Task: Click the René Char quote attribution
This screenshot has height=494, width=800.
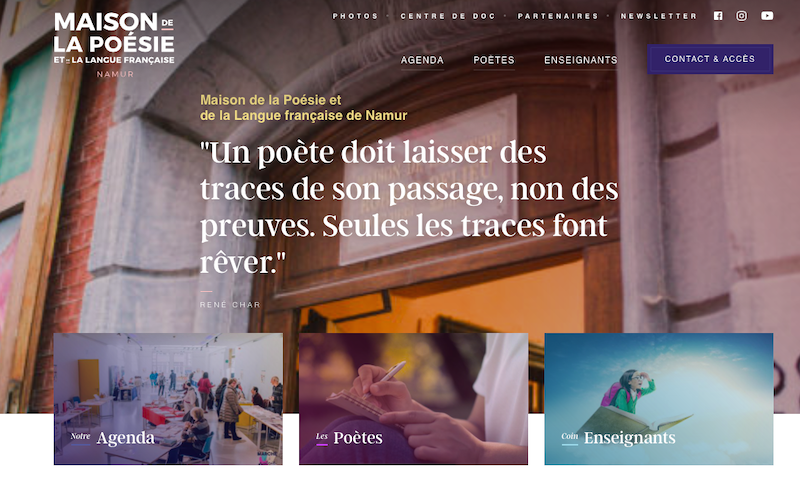Action: click(230, 305)
